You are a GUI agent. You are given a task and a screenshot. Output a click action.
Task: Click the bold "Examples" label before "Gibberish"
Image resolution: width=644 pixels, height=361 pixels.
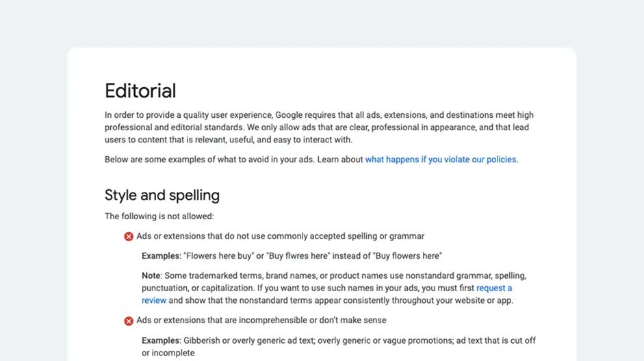tap(161, 340)
